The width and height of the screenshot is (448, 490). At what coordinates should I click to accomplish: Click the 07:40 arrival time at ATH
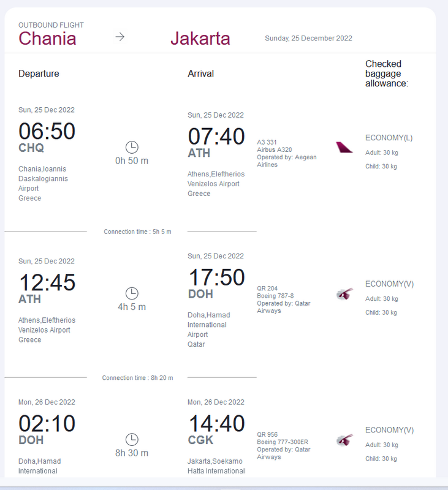point(216,136)
